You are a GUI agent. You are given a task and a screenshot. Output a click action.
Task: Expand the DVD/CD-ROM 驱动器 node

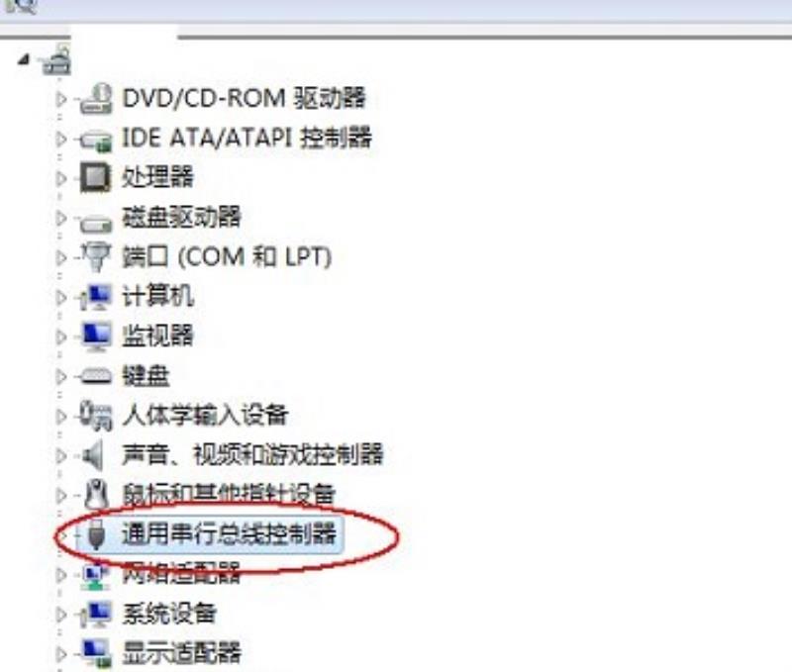point(61,99)
